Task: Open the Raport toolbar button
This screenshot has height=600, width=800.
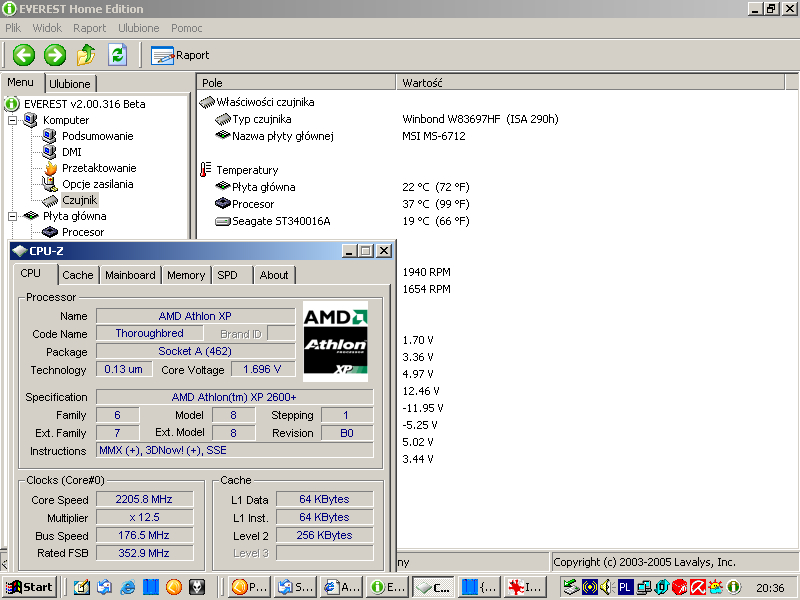Action: [x=180, y=55]
